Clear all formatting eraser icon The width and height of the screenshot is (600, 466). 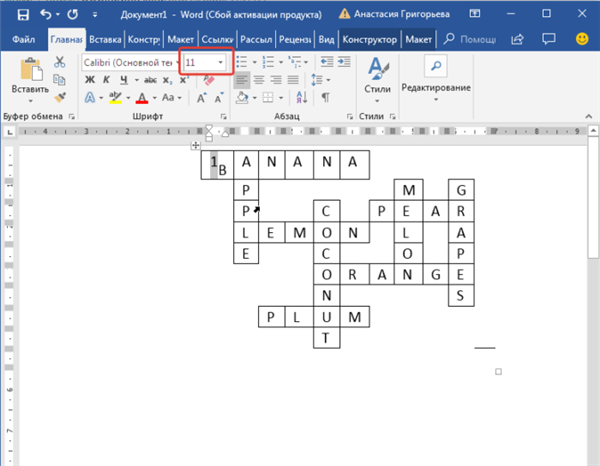[209, 80]
